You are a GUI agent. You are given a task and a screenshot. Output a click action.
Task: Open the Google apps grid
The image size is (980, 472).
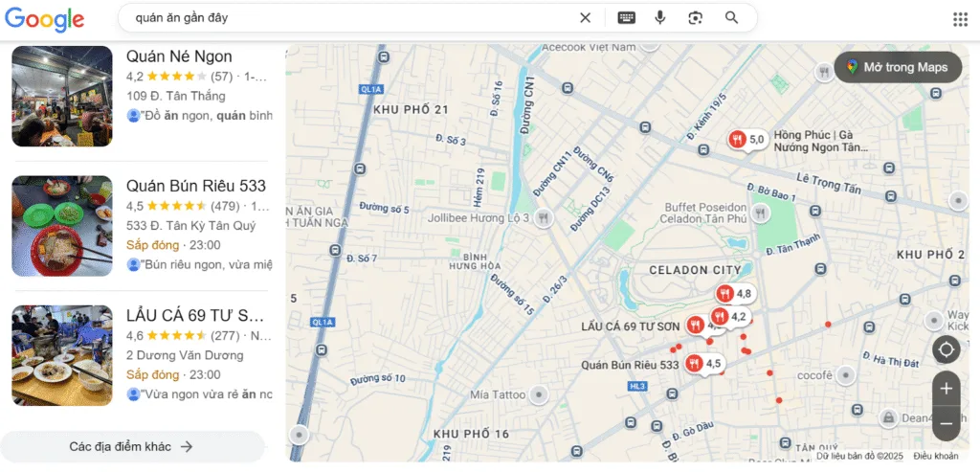coord(960,19)
